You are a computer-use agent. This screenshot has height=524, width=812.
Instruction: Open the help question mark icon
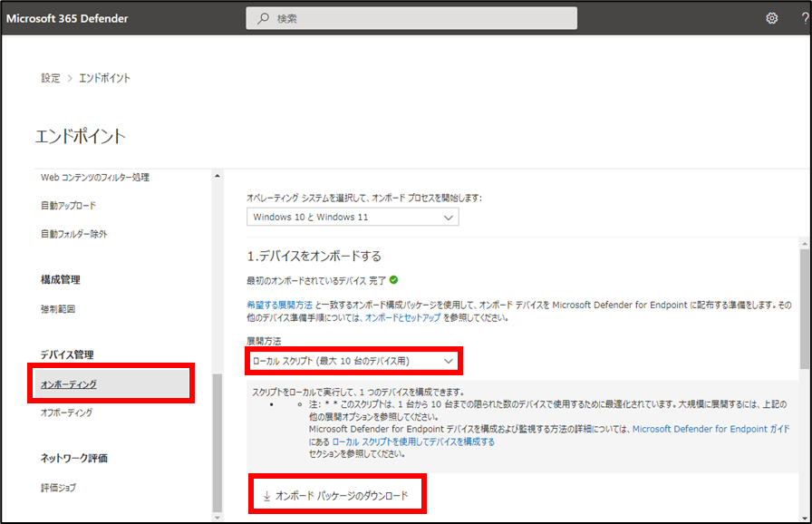point(805,19)
